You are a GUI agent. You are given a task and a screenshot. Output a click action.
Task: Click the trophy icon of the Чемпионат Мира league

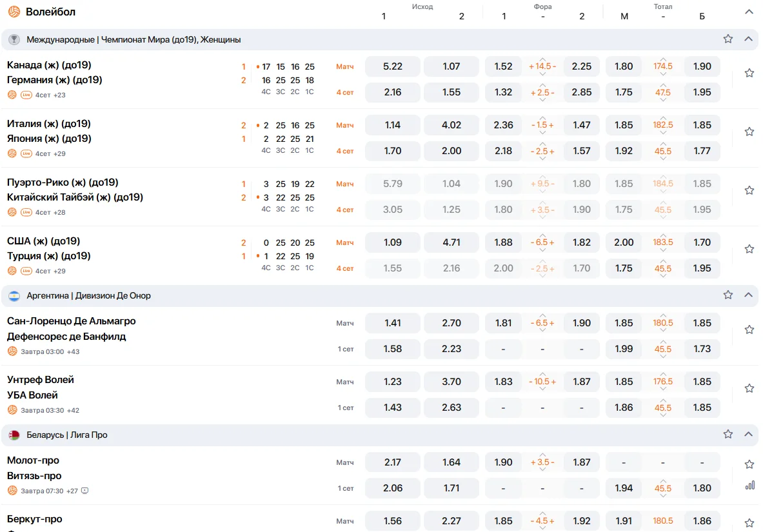(x=14, y=39)
